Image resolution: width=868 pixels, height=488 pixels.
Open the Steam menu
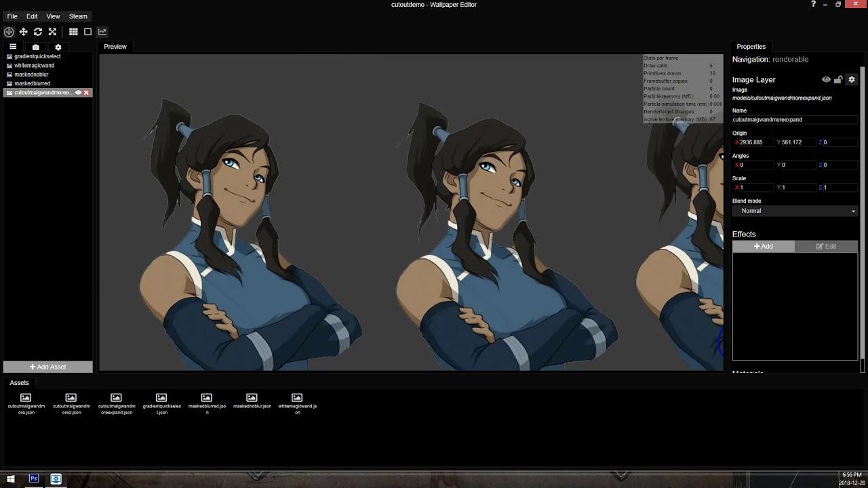click(x=78, y=16)
